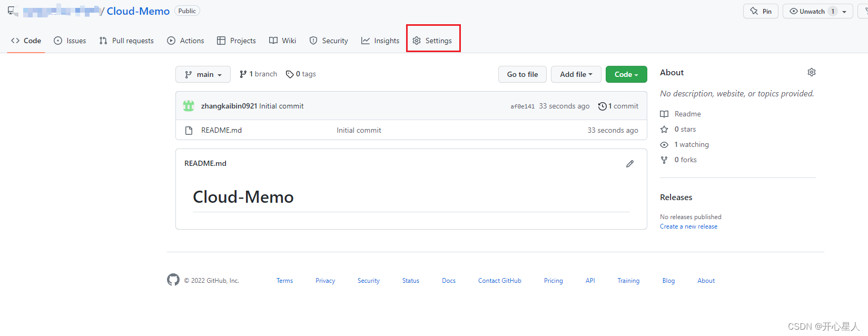The image size is (868, 336).
Task: View 0 stars link
Action: click(685, 129)
